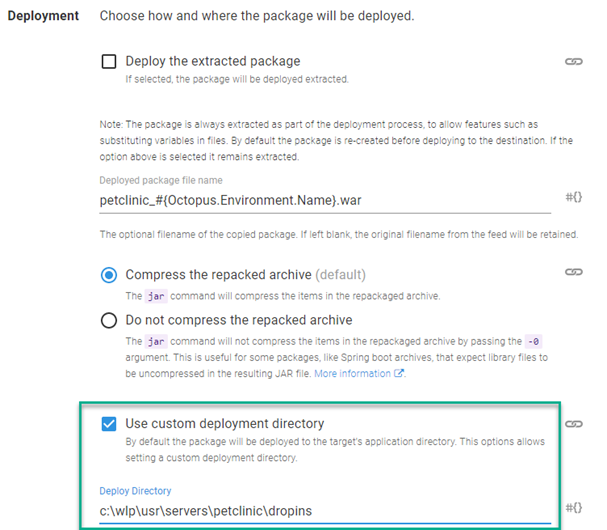
Task: Collapse the Deployment section heading
Action: click(43, 17)
